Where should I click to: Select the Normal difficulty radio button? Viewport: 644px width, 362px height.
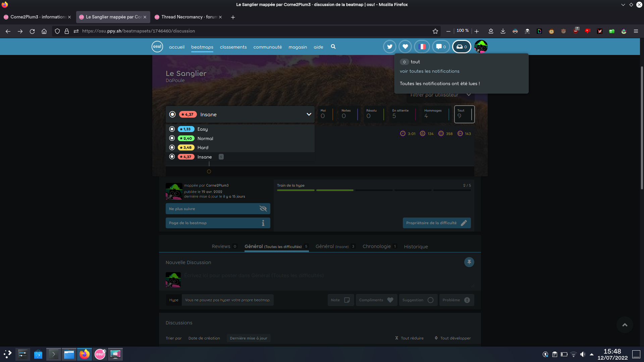(x=172, y=138)
